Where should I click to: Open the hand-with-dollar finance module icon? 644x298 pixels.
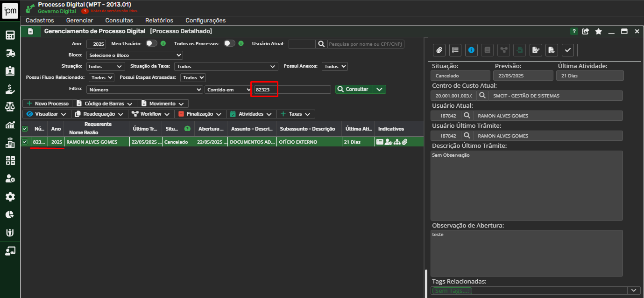[x=10, y=89]
